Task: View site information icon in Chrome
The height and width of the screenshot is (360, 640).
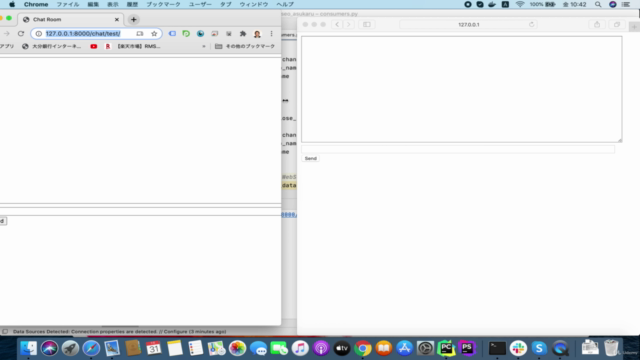Action: click(38, 33)
